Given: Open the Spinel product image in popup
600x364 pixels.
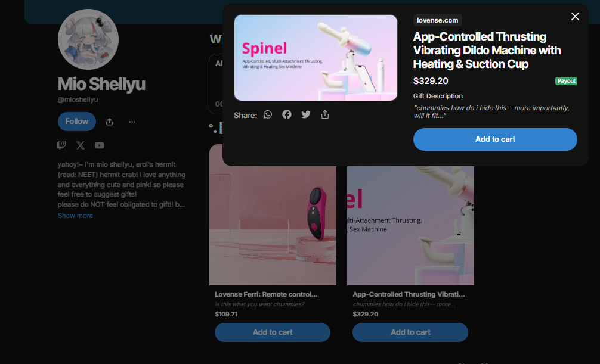Looking at the screenshot, I should [x=316, y=58].
